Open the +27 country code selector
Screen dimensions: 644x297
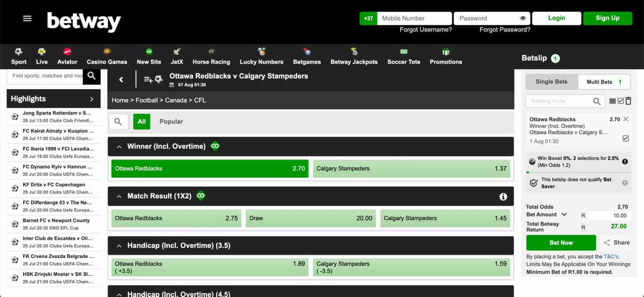point(368,18)
